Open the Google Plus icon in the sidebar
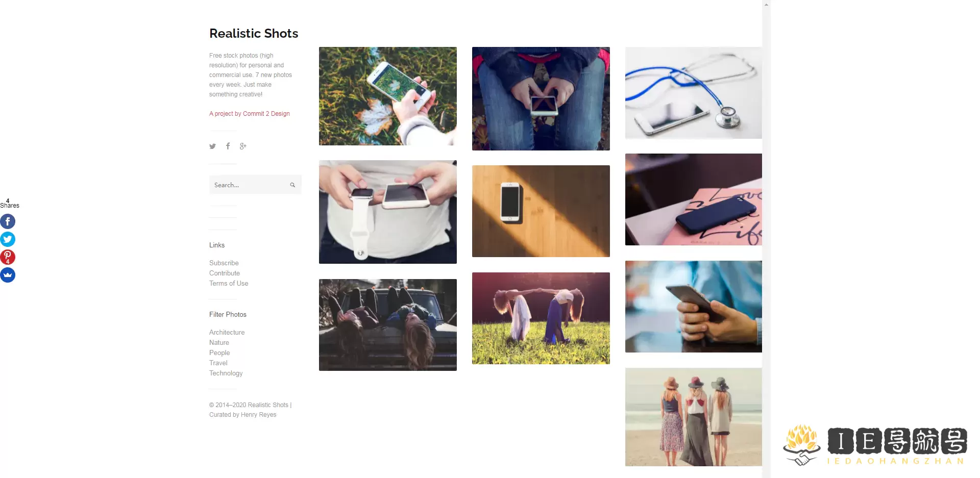980x478 pixels. click(x=243, y=146)
